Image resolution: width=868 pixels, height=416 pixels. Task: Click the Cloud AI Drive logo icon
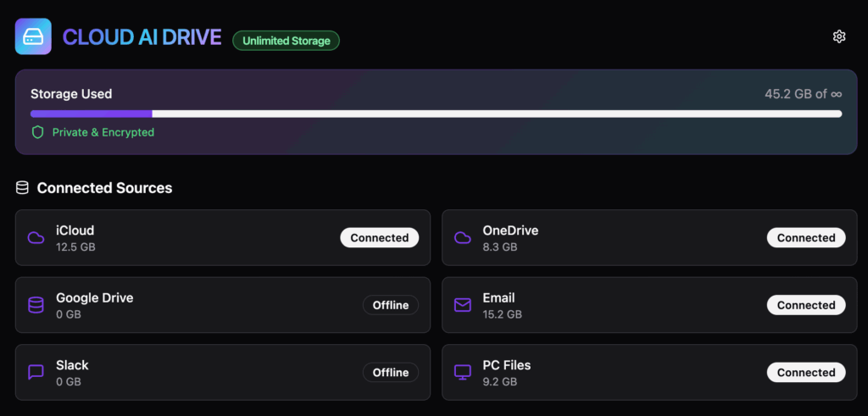click(33, 37)
